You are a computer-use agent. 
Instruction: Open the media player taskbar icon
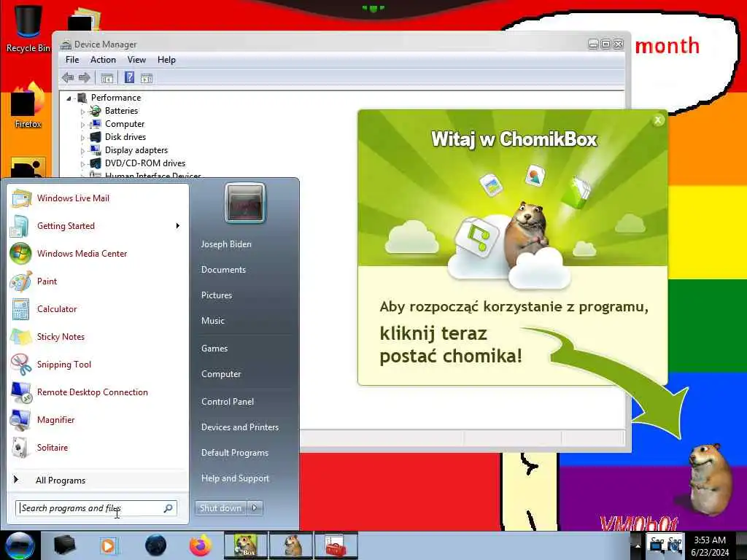[109, 545]
